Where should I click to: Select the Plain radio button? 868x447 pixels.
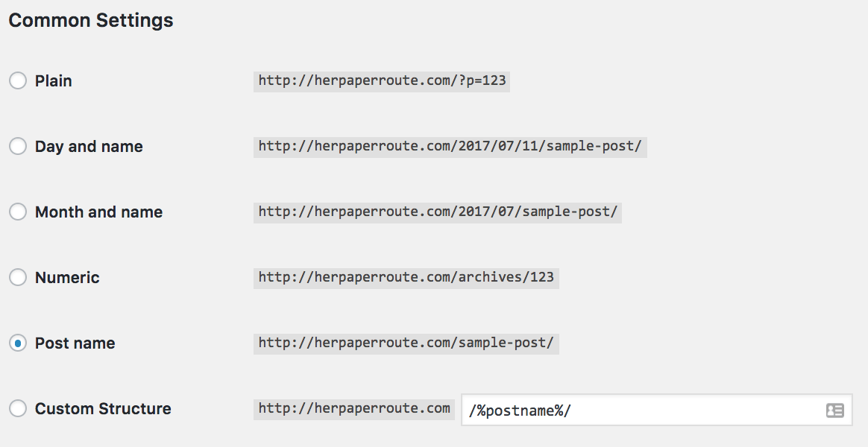click(18, 80)
